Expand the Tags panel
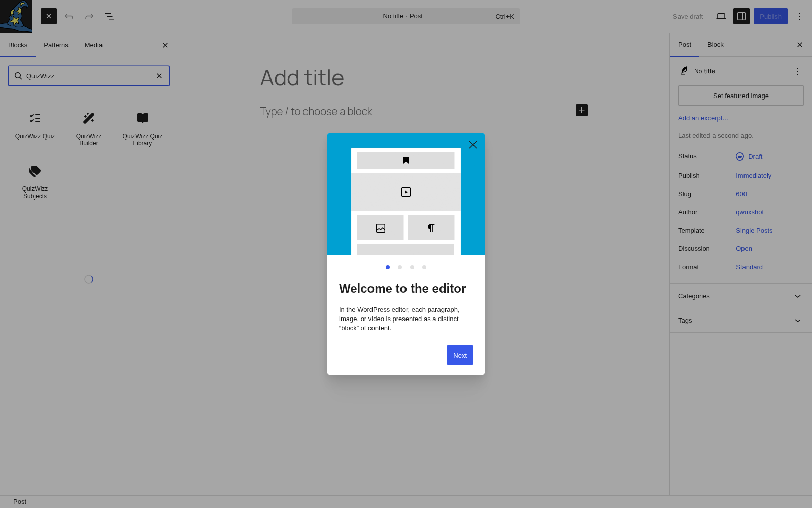Viewport: 812px width, 508px height. click(x=741, y=321)
